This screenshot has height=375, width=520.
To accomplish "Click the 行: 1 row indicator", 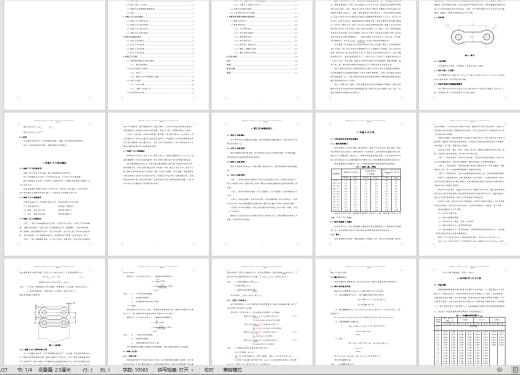I will [88, 370].
